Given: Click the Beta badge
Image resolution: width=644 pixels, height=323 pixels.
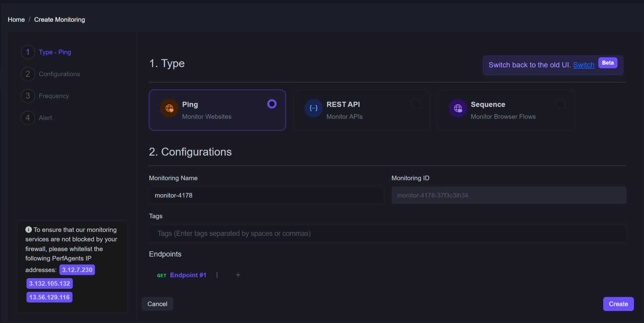Looking at the screenshot, I should point(608,63).
